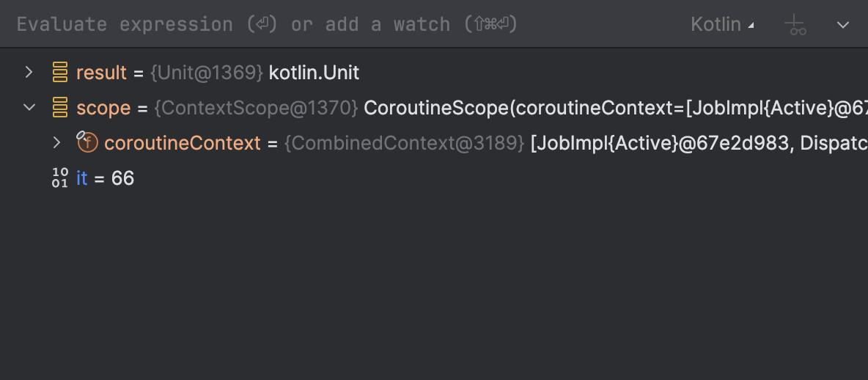
Task: Click the result variable's object icon
Action: point(60,73)
